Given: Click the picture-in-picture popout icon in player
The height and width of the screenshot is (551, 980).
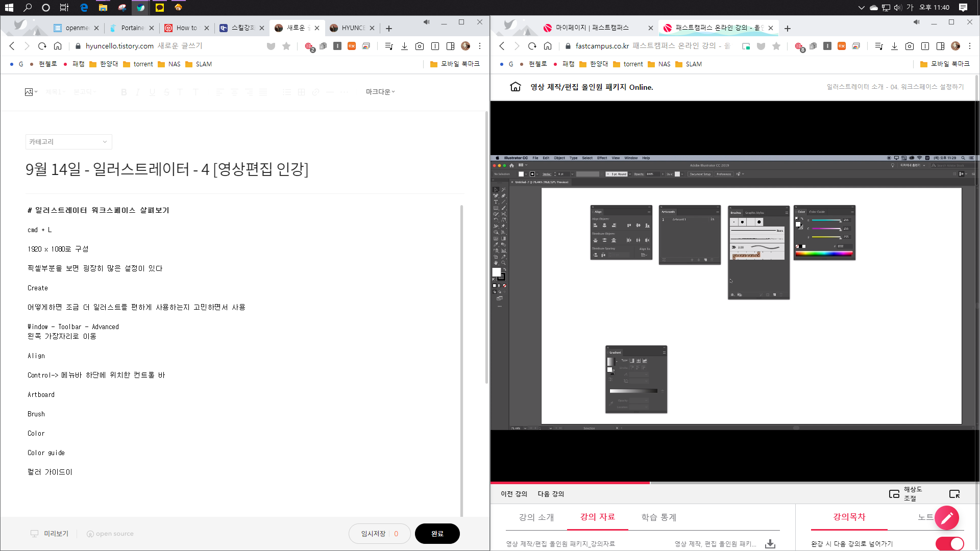Looking at the screenshot, I should tap(954, 494).
